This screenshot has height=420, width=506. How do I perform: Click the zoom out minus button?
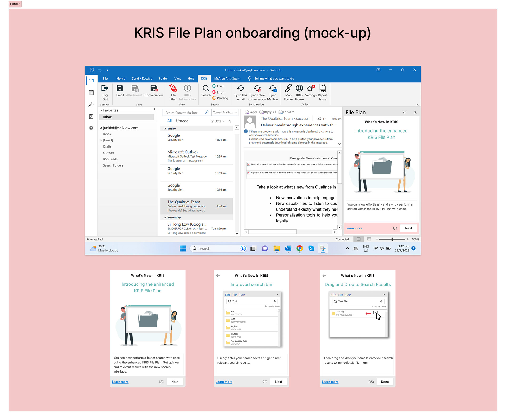tap(377, 239)
